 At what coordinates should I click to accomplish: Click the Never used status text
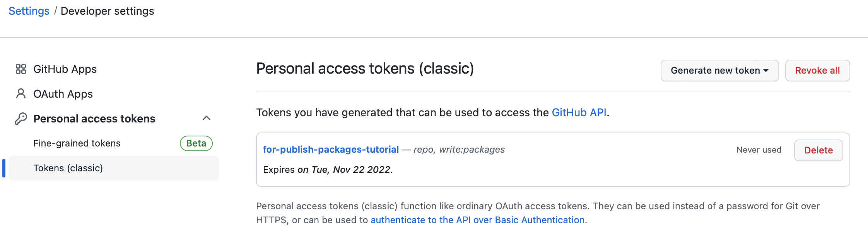pyautogui.click(x=759, y=150)
